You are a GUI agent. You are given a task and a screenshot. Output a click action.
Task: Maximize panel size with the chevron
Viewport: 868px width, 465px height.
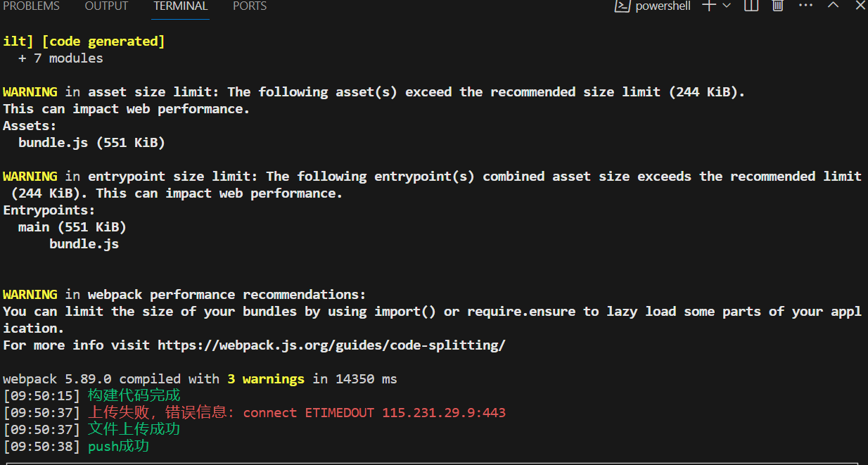pos(834,6)
